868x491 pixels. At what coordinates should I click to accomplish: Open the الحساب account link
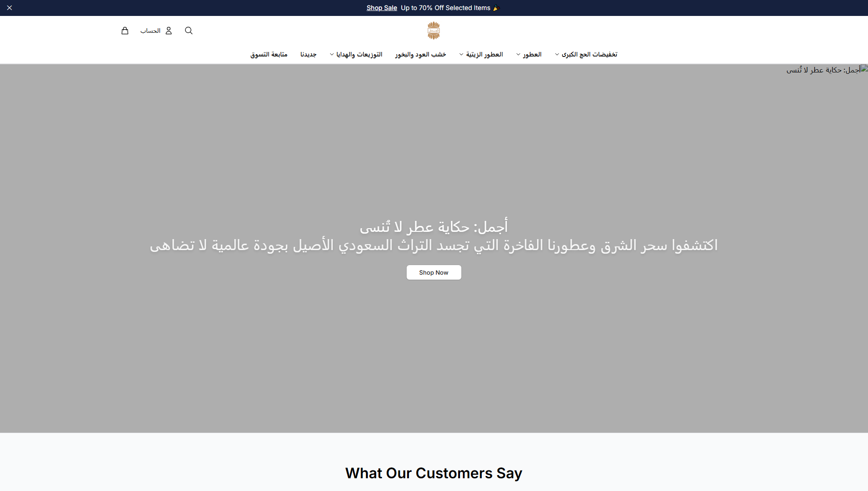point(150,31)
